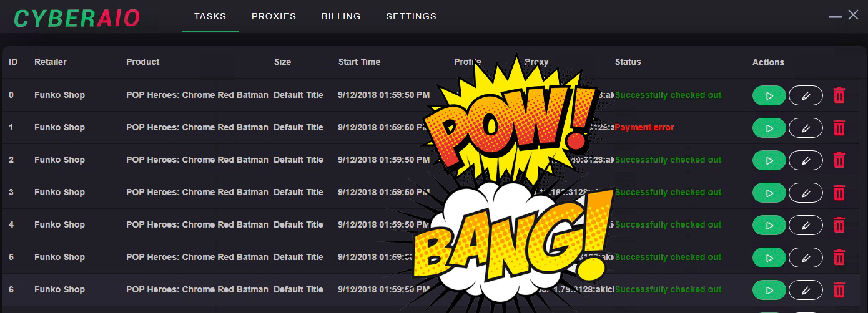868x313 pixels.
Task: Delete task 4 with the red trash icon
Action: (839, 225)
